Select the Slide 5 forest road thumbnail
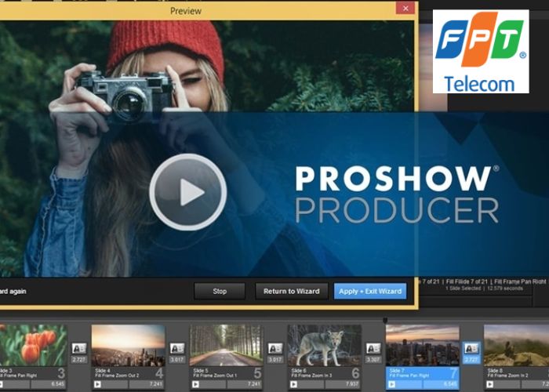The image size is (549, 392). pyautogui.click(x=226, y=345)
